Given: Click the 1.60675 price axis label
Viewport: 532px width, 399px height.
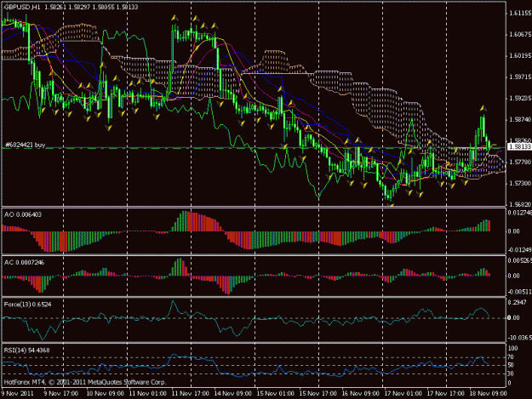Looking at the screenshot, I should [520, 35].
